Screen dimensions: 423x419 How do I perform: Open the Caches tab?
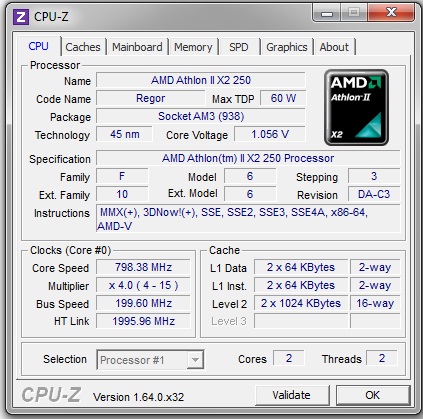pos(83,47)
